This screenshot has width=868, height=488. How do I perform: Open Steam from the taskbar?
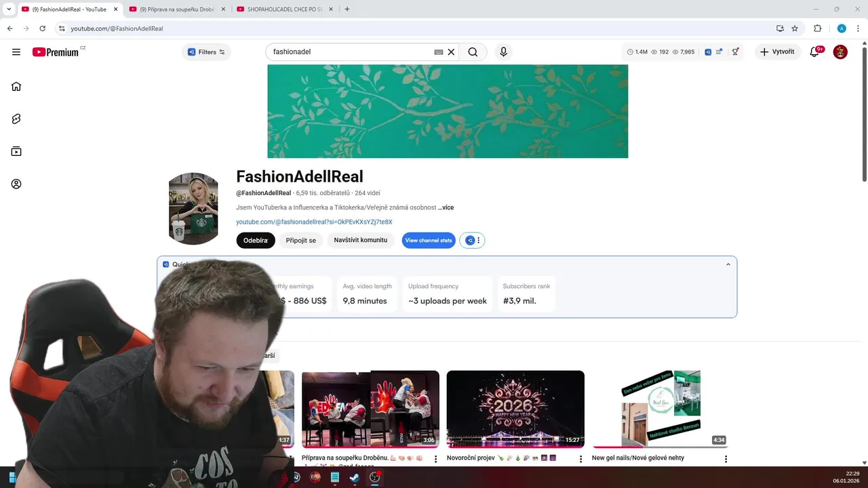click(354, 477)
